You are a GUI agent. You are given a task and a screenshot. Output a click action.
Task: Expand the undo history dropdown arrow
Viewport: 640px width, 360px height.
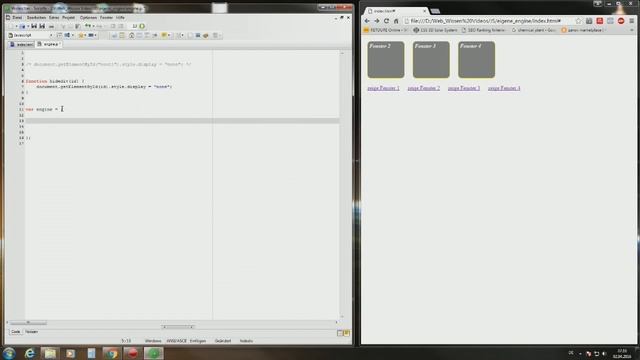click(x=93, y=26)
